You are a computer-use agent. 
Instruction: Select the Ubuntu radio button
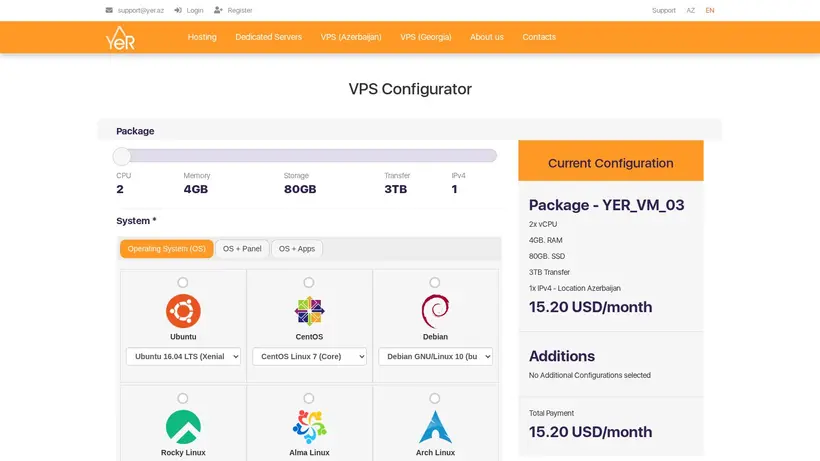pyautogui.click(x=183, y=283)
